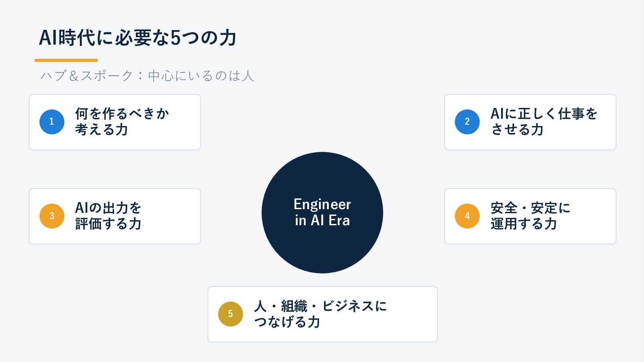Click the 何を作るべきか考える力 card text
This screenshot has width=644, height=362.
(122, 122)
